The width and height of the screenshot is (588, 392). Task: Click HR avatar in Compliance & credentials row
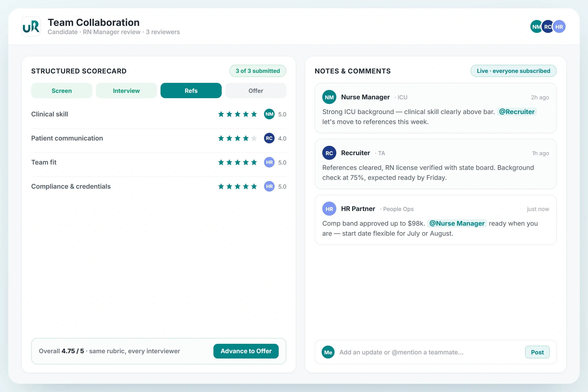pos(269,186)
